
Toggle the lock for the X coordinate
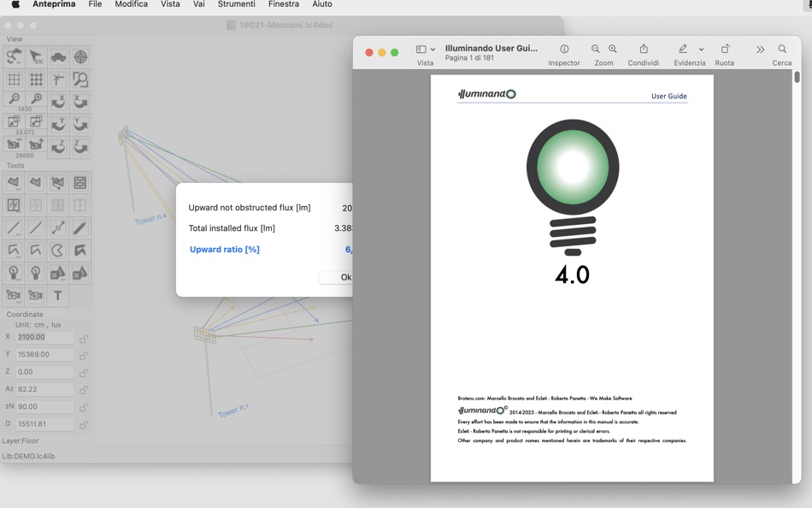(x=83, y=339)
